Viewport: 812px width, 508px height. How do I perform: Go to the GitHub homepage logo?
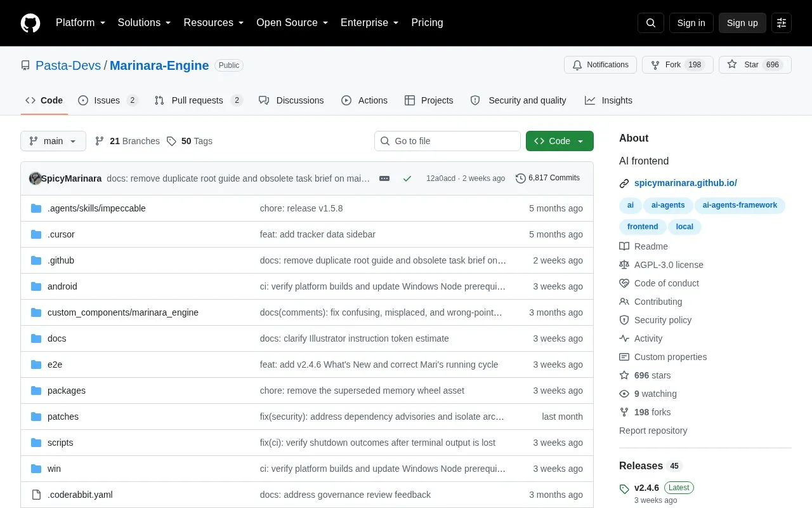[x=30, y=23]
